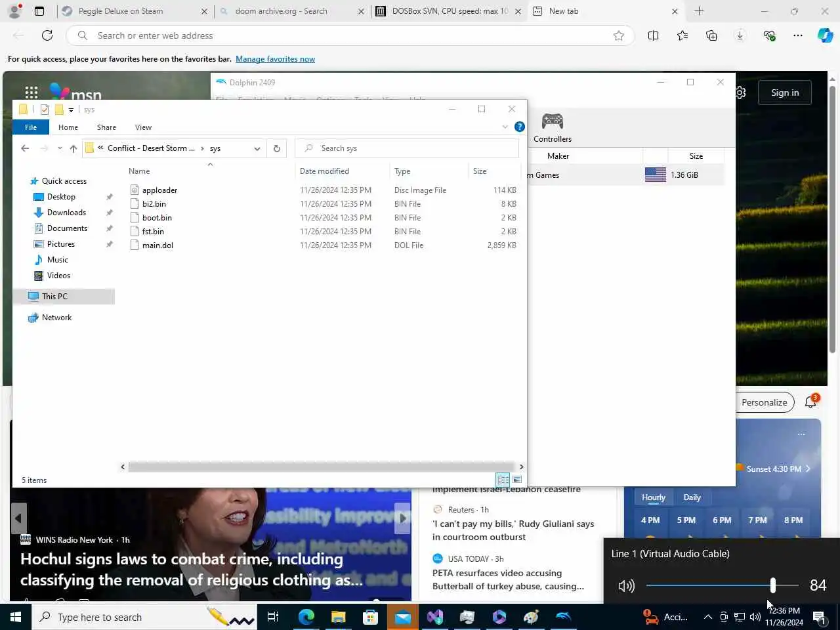Screen dimensions: 840x630
Task: Open Dolphin emulator from taskbar
Action: click(x=563, y=617)
